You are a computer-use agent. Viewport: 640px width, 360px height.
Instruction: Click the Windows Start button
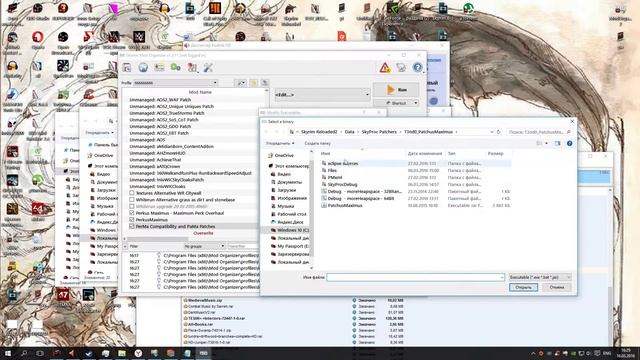click(8, 353)
